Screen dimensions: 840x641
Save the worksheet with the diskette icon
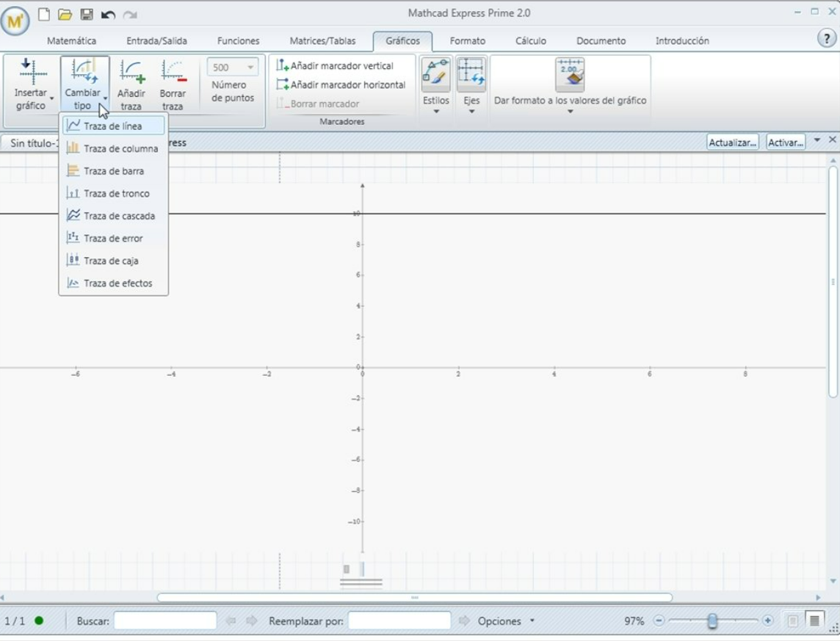pos(86,15)
